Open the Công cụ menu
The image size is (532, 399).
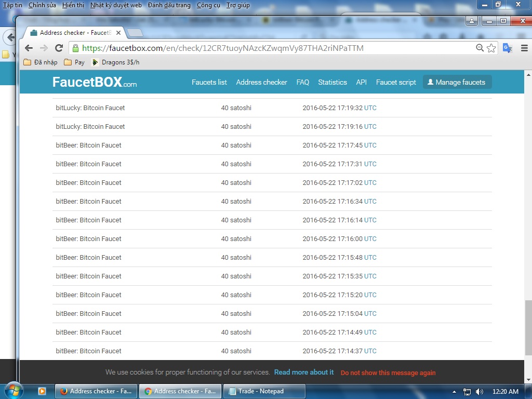pyautogui.click(x=208, y=5)
